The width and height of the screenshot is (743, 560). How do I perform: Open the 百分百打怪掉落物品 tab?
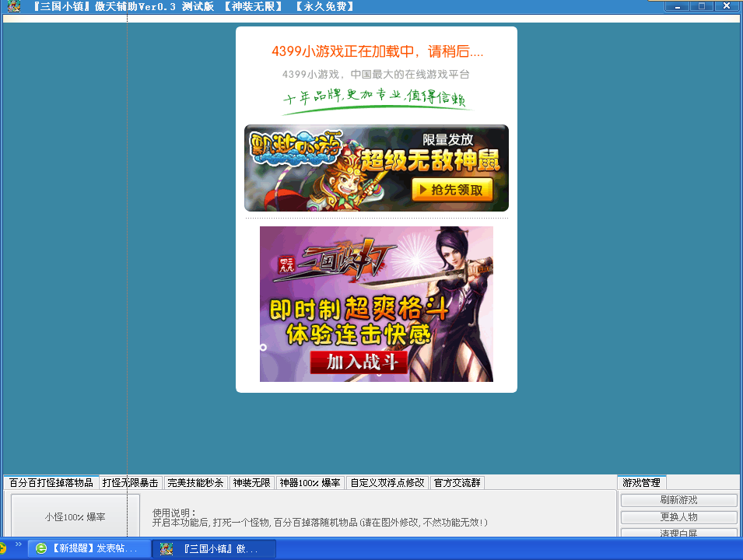[51, 483]
